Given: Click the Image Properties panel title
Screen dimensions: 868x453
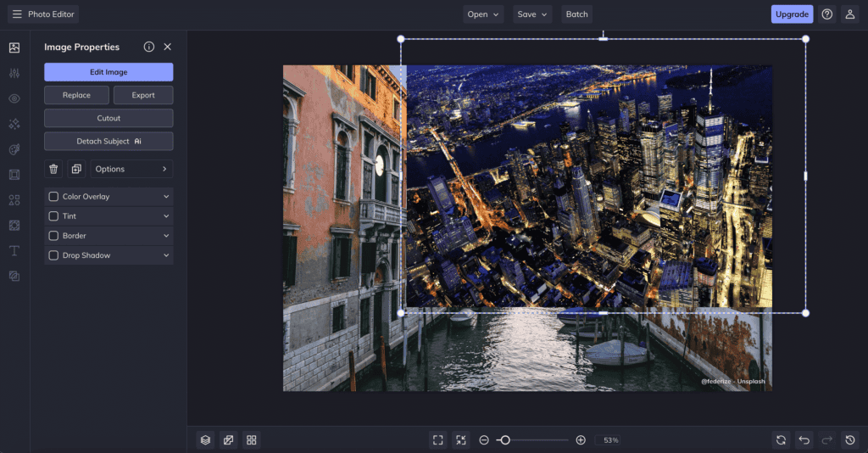Looking at the screenshot, I should pos(82,47).
